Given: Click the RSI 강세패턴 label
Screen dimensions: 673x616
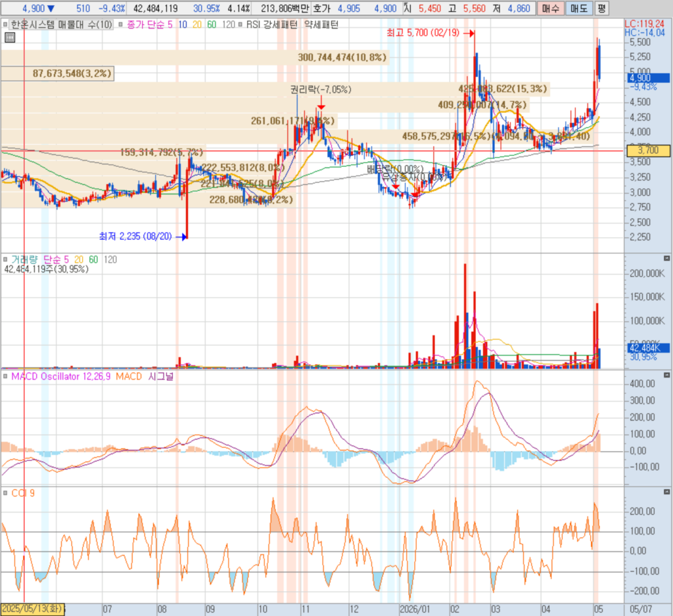Looking at the screenshot, I should tap(271, 25).
